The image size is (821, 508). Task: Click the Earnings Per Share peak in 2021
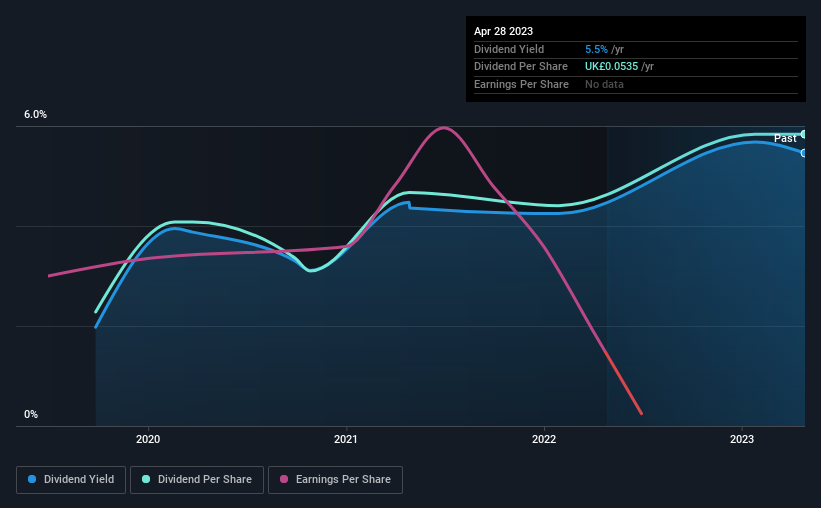coord(444,127)
